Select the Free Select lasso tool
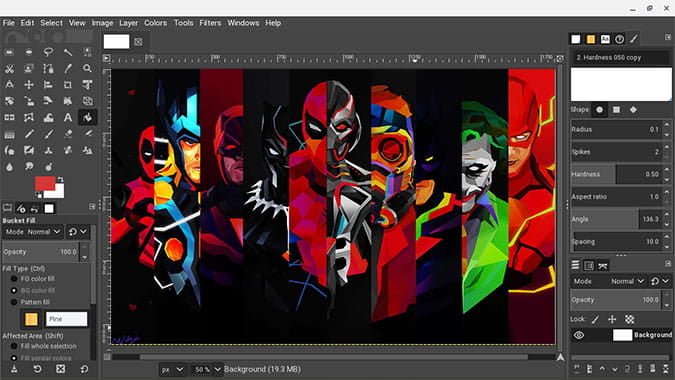Screen dimensions: 675x380 48,52
